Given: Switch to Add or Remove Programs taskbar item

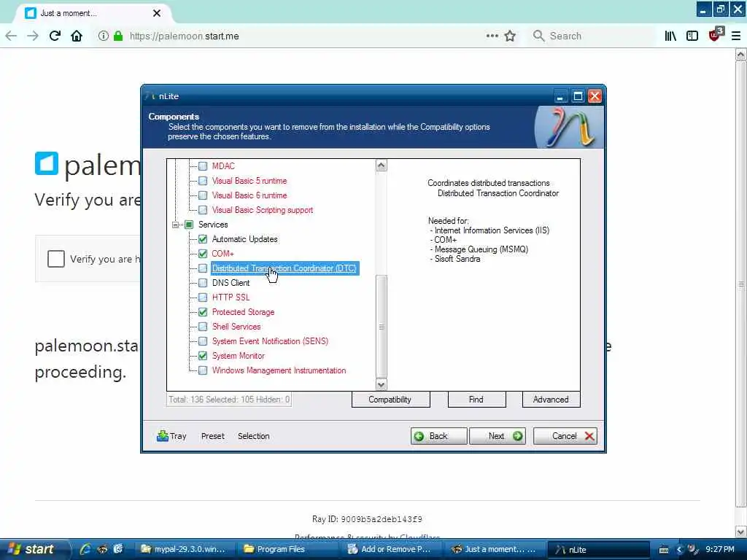Looking at the screenshot, I should click(391, 549).
